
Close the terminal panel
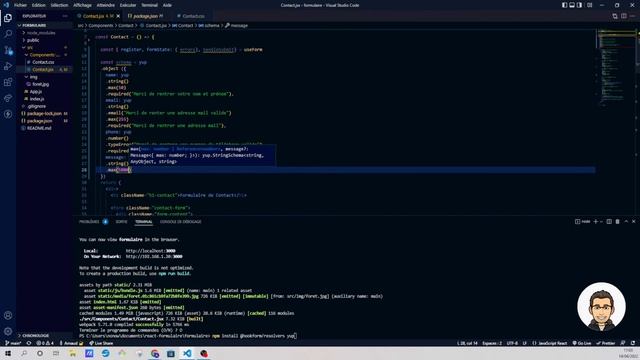tap(634, 222)
